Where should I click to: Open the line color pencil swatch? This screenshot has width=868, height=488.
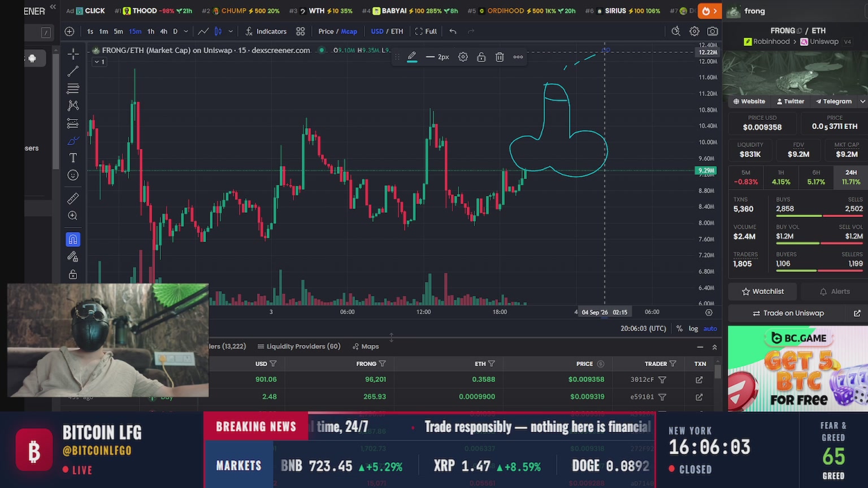point(412,57)
